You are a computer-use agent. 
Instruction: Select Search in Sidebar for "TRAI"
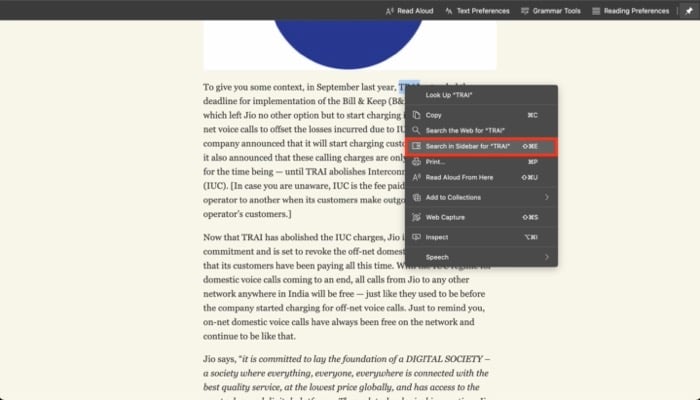[x=481, y=146]
